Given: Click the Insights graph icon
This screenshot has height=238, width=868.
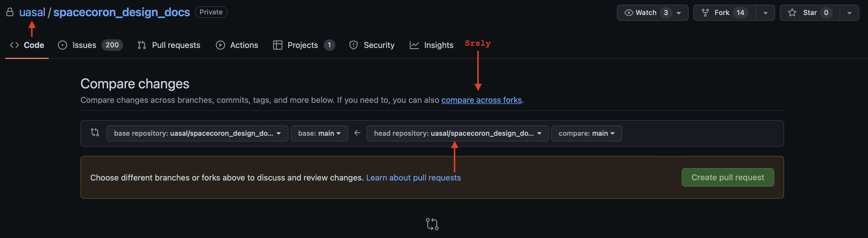Looking at the screenshot, I should click(414, 45).
